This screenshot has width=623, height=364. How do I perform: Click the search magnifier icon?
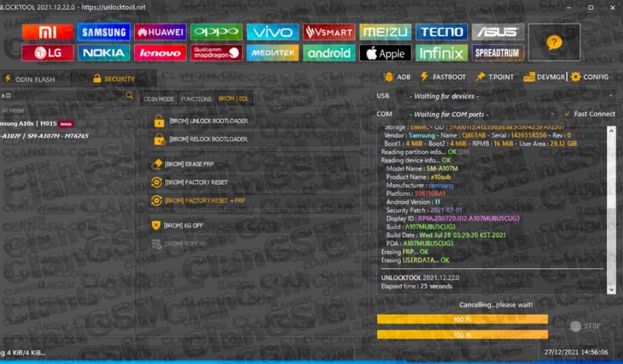pyautogui.click(x=130, y=96)
